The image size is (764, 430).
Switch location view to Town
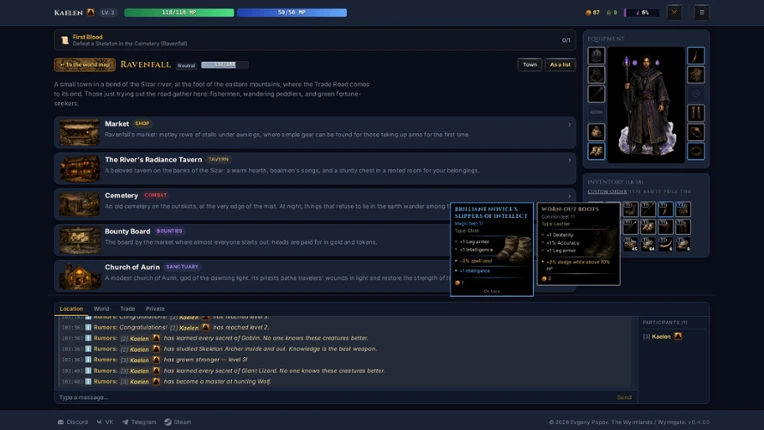pyautogui.click(x=530, y=64)
